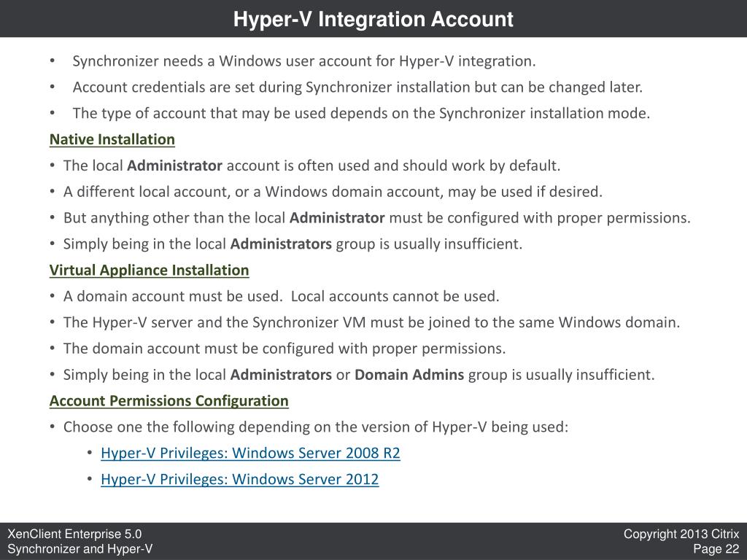Image resolution: width=747 pixels, height=560 pixels.
Task: Select line mentioning Domain Admins group
Action: click(359, 375)
